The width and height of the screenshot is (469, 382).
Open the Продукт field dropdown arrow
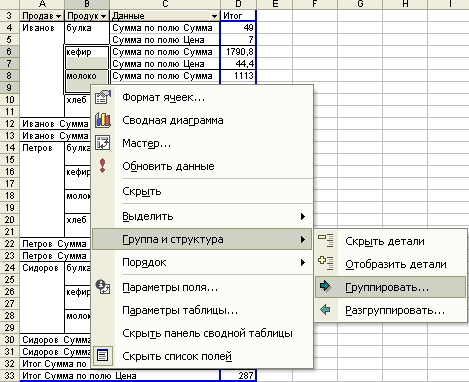[x=104, y=16]
